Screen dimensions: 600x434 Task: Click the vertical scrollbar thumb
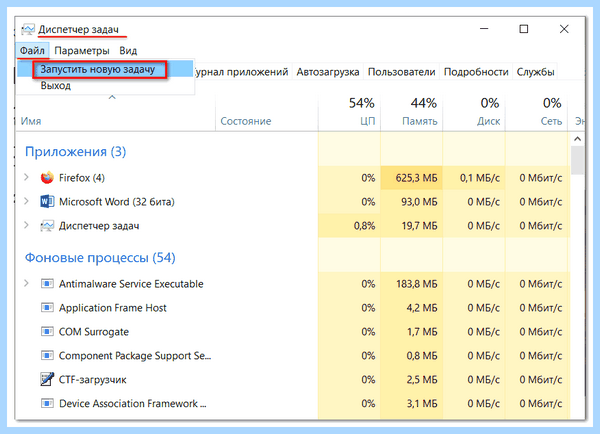tap(577, 160)
